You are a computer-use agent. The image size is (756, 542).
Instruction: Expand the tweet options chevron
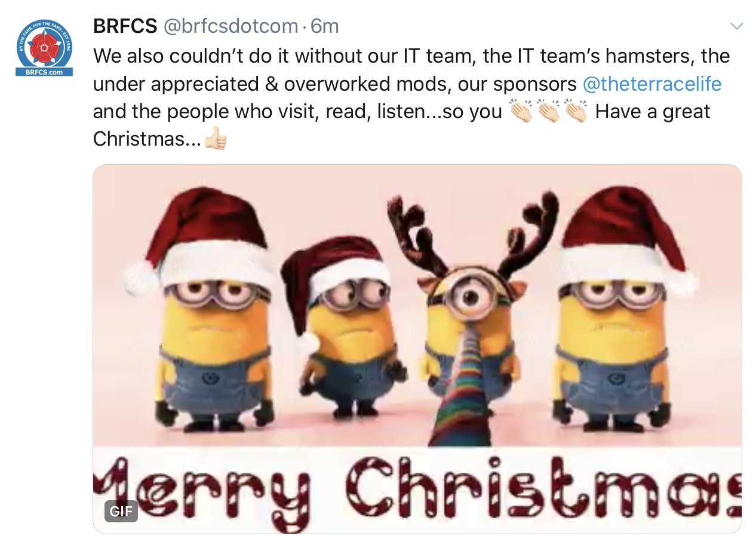[x=737, y=26]
